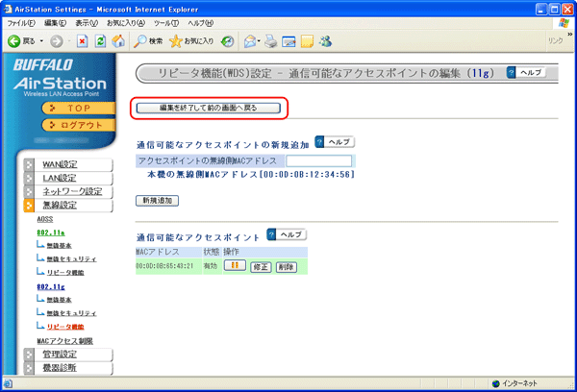Go to the browser Home icon
The height and width of the screenshot is (392, 577).
pos(118,41)
